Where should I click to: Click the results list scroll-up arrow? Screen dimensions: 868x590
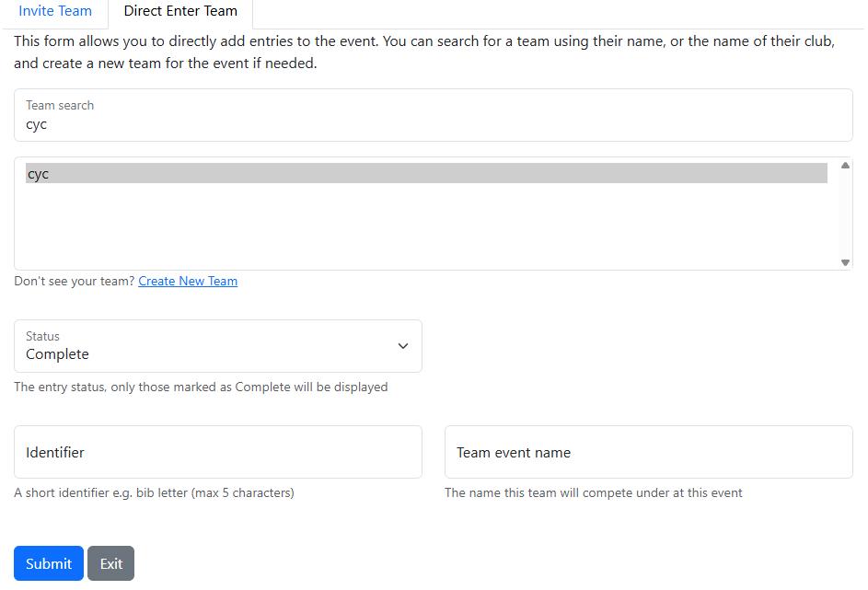[845, 166]
